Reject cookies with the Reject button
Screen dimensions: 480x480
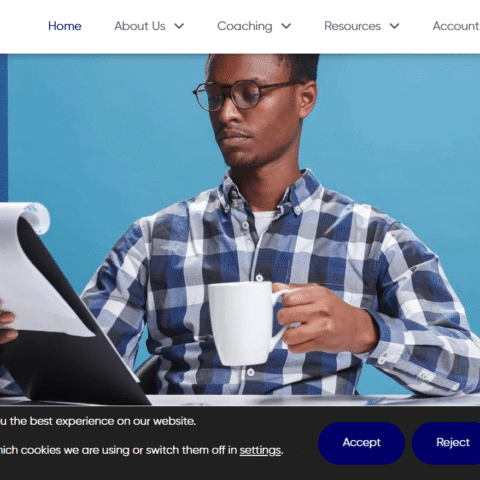point(447,443)
